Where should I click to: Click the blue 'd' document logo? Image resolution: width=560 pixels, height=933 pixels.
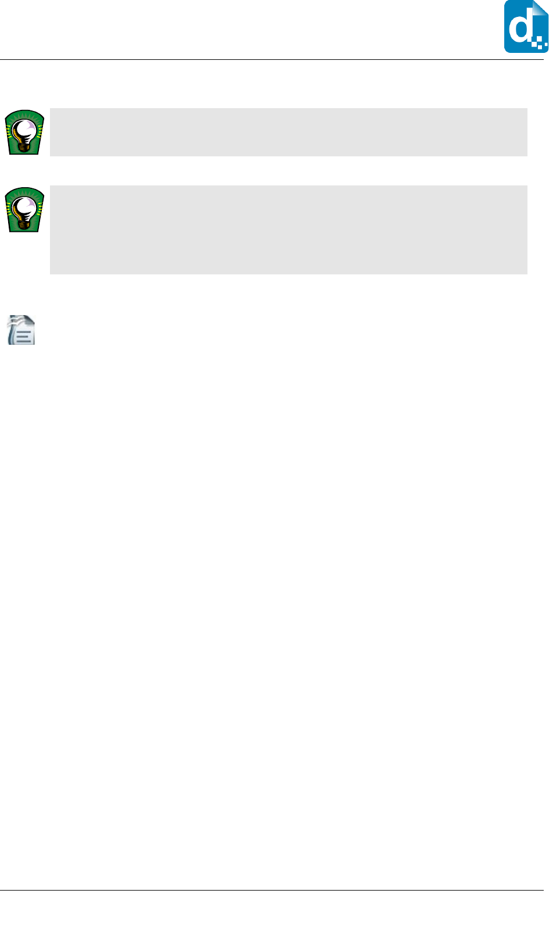(x=526, y=27)
